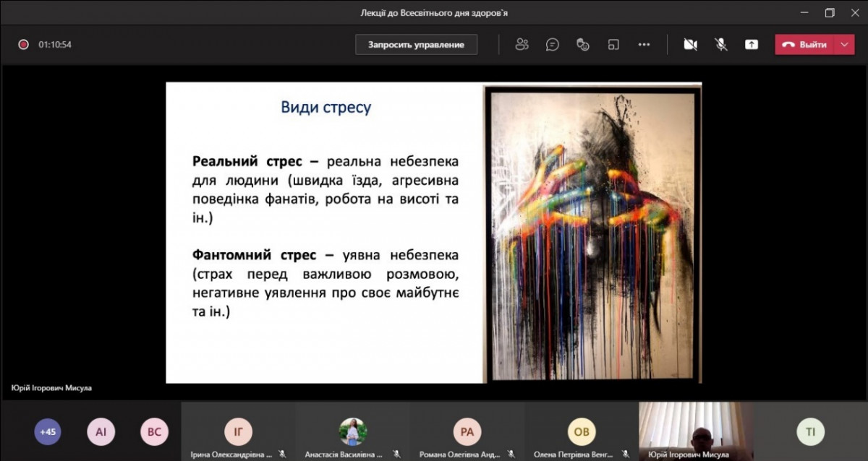Open reactions and raise hand menu
868x461 pixels.
click(x=583, y=45)
